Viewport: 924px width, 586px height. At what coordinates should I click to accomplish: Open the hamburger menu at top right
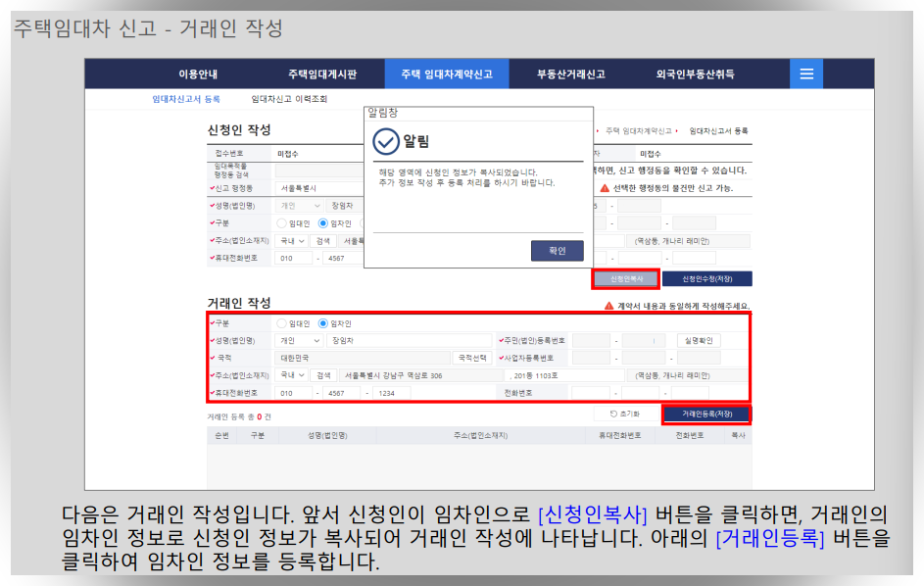tap(805, 73)
